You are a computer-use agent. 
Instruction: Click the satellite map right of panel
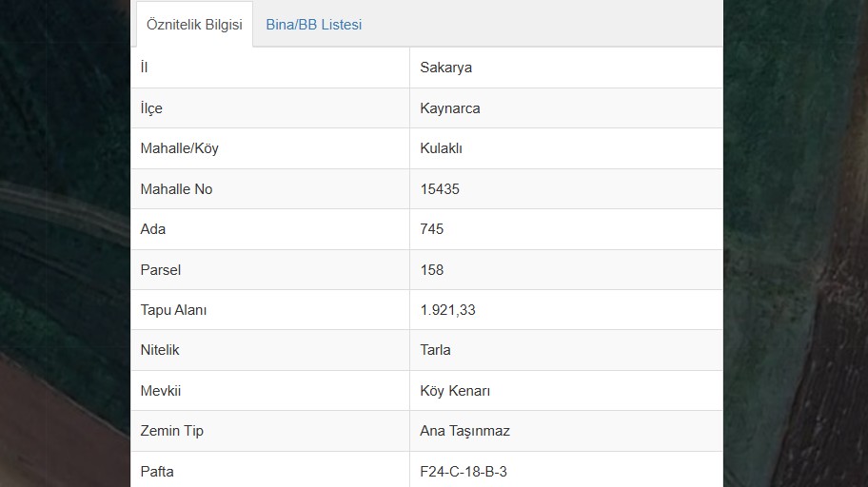tap(796, 243)
